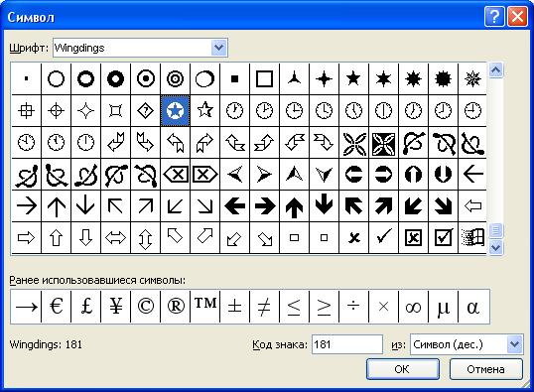Insert recently used micro mu symbol
The image size is (534, 392).
pos(443,307)
